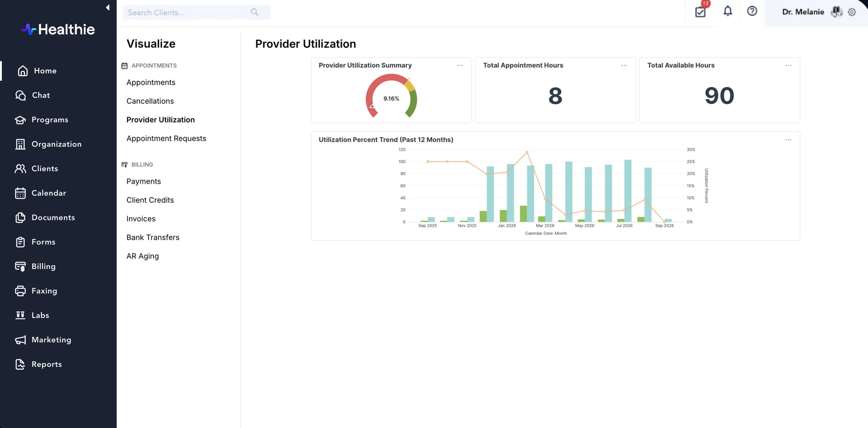868x428 pixels.
Task: Click the Total Appointment Hours value 8
Action: click(555, 96)
